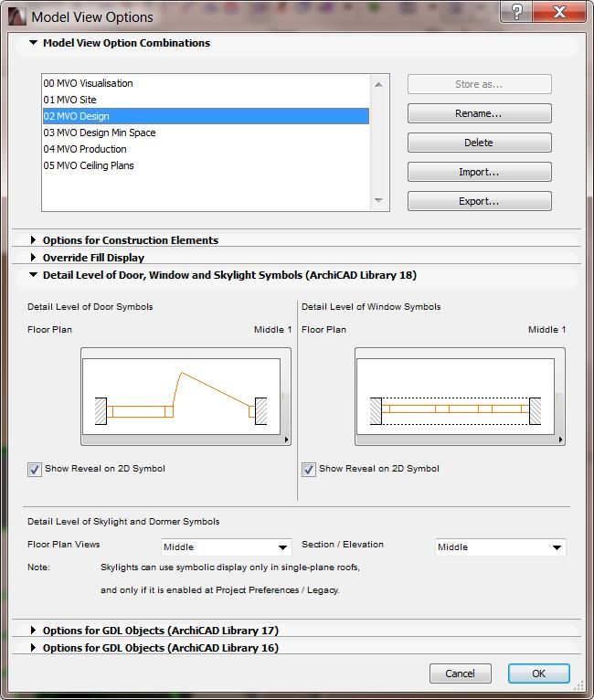Open door symbol preview popup arrow
The width and height of the screenshot is (594, 700).
[x=287, y=440]
